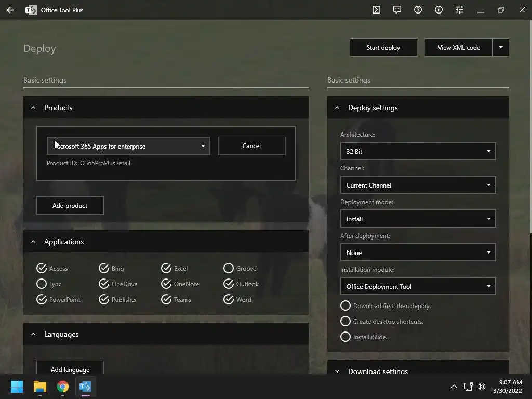Uncheck the Excel application

(x=175, y=269)
